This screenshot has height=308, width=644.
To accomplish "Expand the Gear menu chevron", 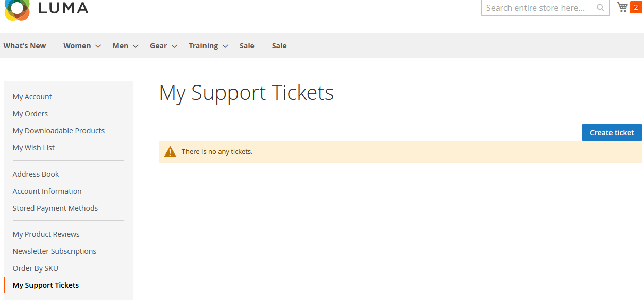I will [x=174, y=46].
